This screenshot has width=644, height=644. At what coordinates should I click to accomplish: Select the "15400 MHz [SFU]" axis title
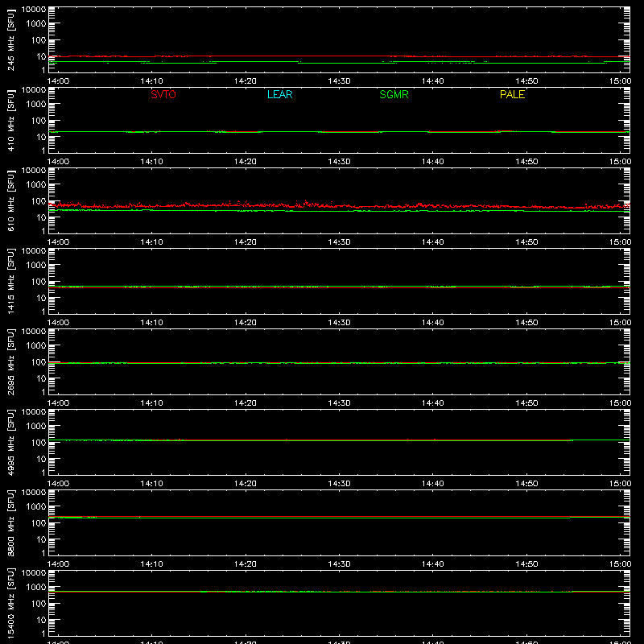click(x=11, y=603)
